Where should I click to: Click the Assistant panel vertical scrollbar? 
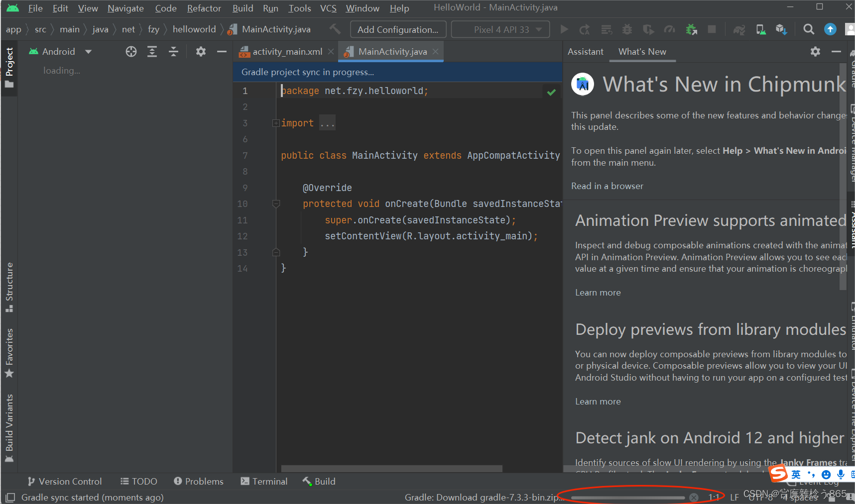pyautogui.click(x=843, y=177)
